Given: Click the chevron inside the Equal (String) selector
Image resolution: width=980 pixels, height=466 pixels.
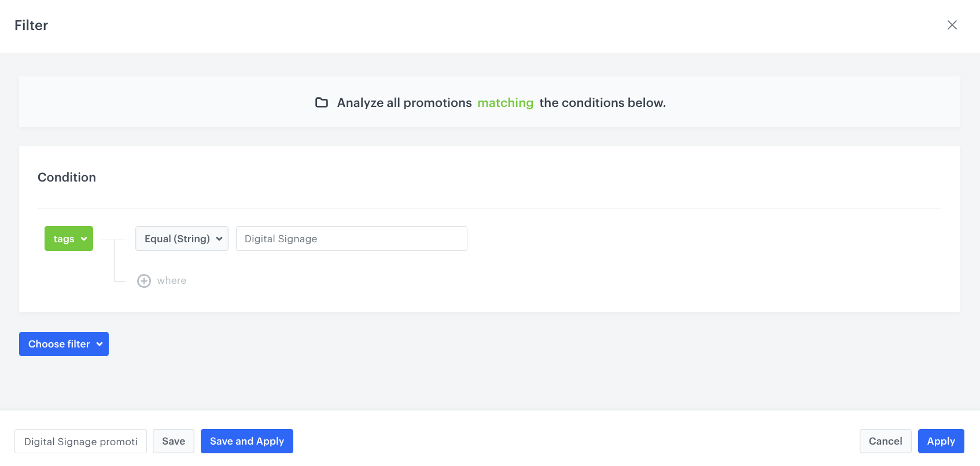Looking at the screenshot, I should (220, 238).
